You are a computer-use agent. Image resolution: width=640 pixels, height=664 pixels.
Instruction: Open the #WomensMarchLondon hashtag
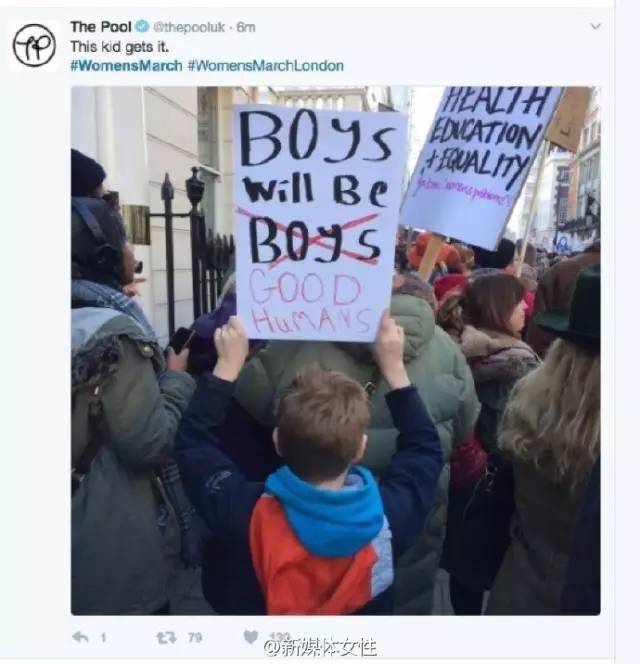[x=266, y=66]
